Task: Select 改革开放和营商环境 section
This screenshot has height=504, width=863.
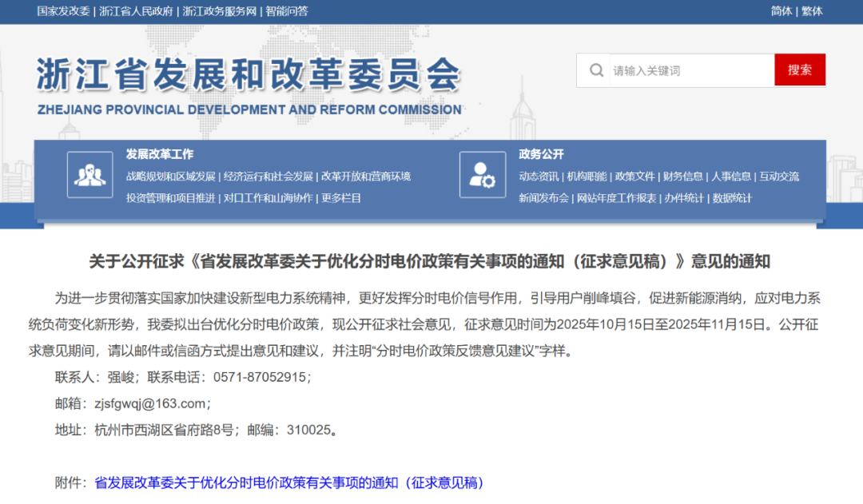Action: [366, 177]
